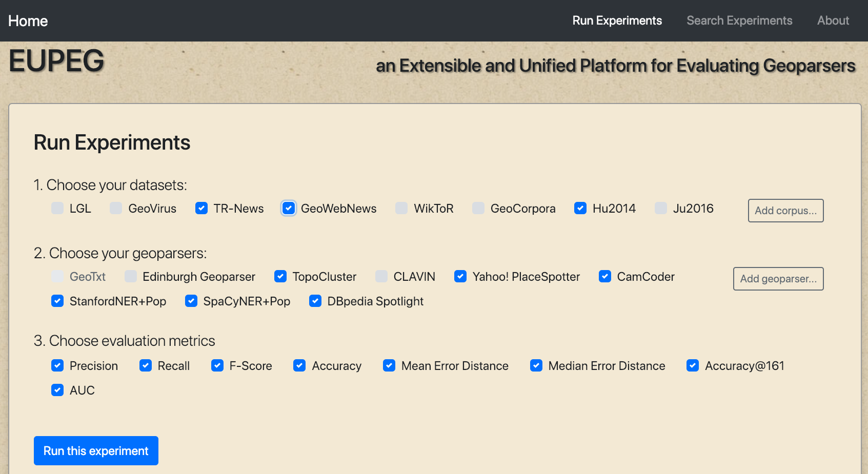Click the Add corpus button
This screenshot has width=868, height=474.
pyautogui.click(x=785, y=211)
